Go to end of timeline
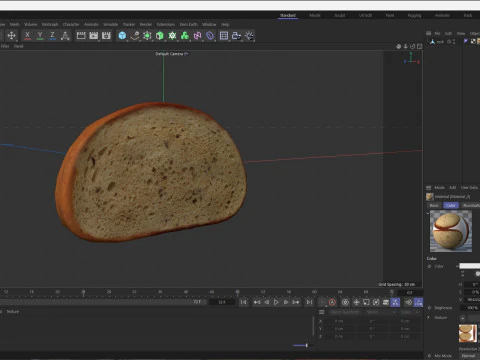Viewport: 480px width, 360px height. [x=309, y=302]
